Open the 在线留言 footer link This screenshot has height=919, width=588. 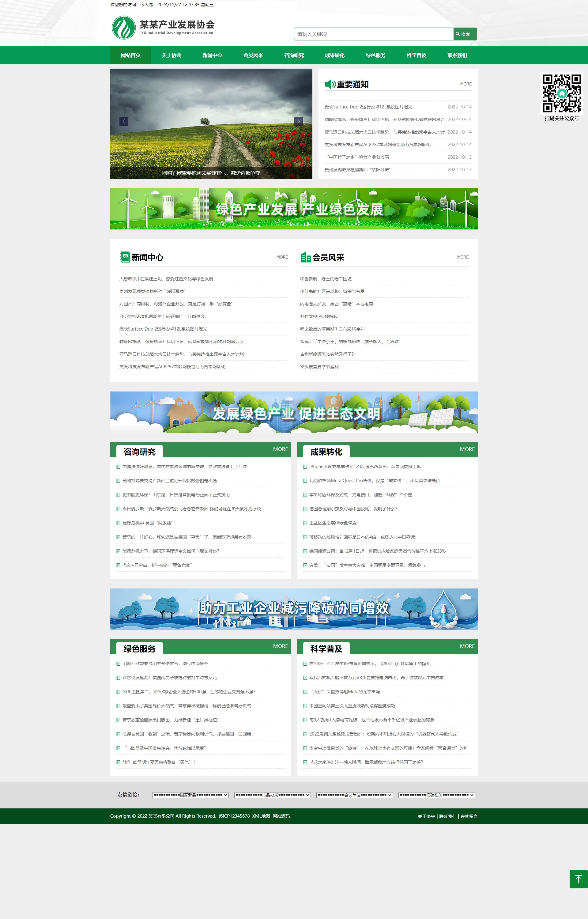469,816
